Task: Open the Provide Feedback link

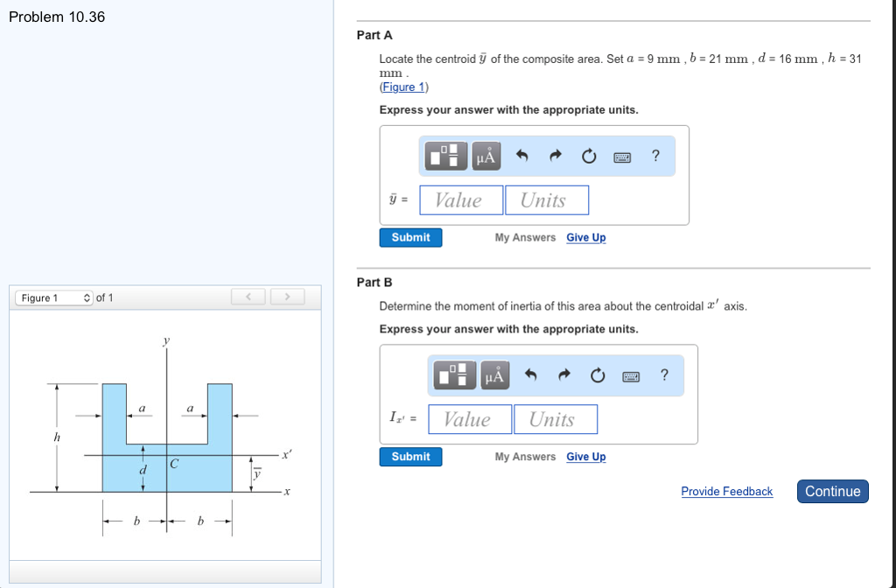Action: tap(726, 491)
